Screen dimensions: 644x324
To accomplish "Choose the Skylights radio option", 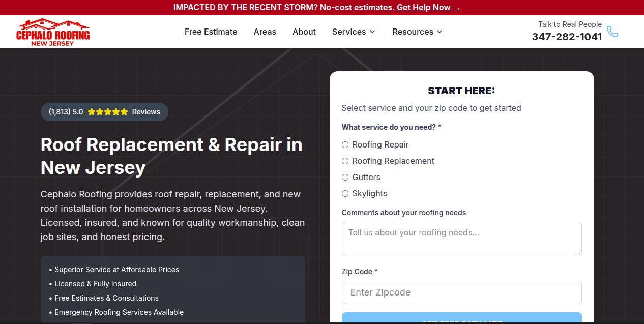I will [345, 194].
